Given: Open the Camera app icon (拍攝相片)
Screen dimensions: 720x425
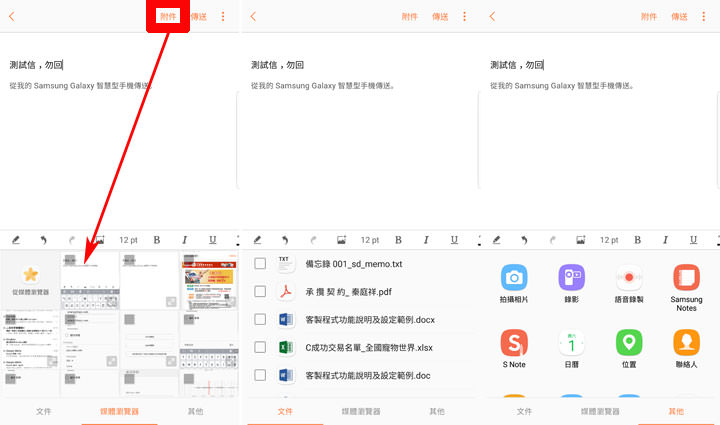Looking at the screenshot, I should click(x=514, y=277).
